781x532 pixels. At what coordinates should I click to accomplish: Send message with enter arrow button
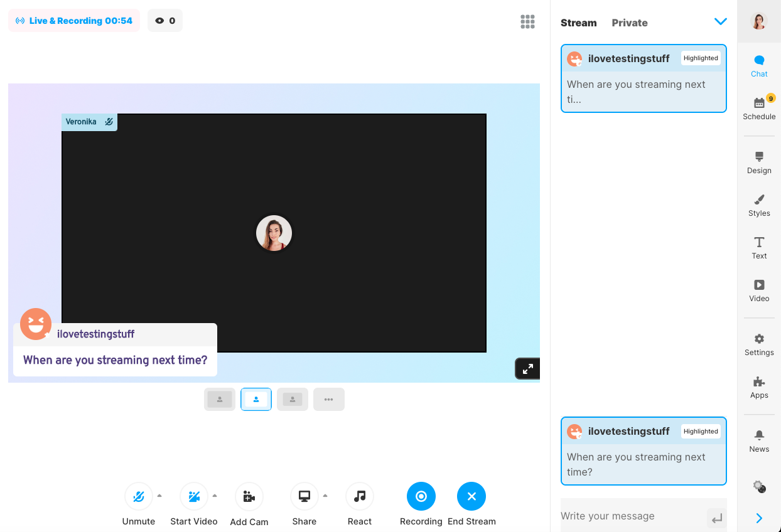(716, 519)
